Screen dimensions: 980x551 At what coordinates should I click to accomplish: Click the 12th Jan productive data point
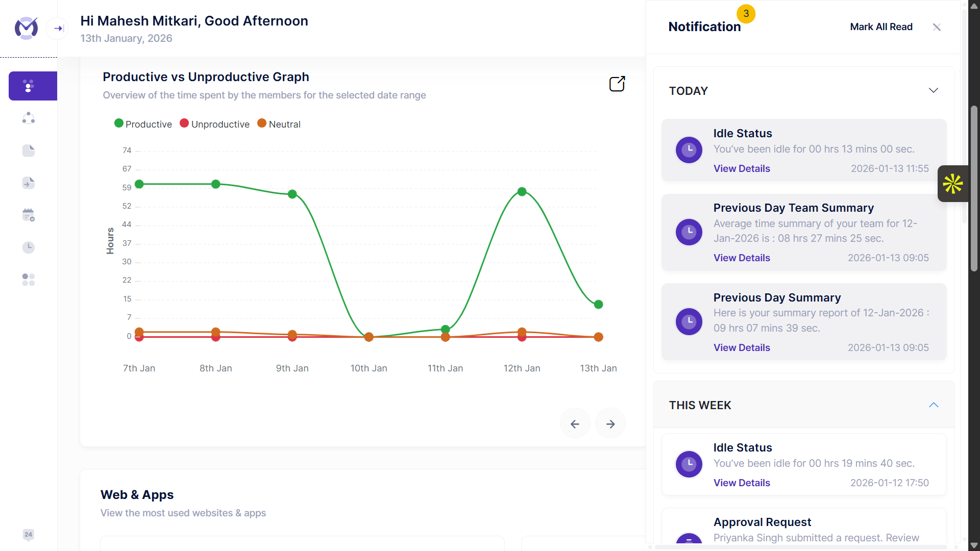[522, 192]
